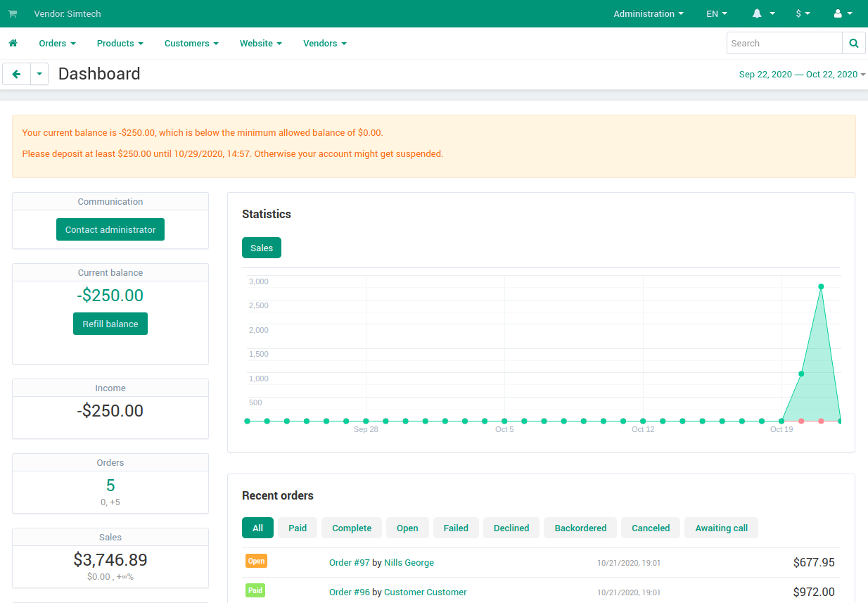Select the All recent orders filter
Screen dimensions: 868x603
click(x=257, y=528)
